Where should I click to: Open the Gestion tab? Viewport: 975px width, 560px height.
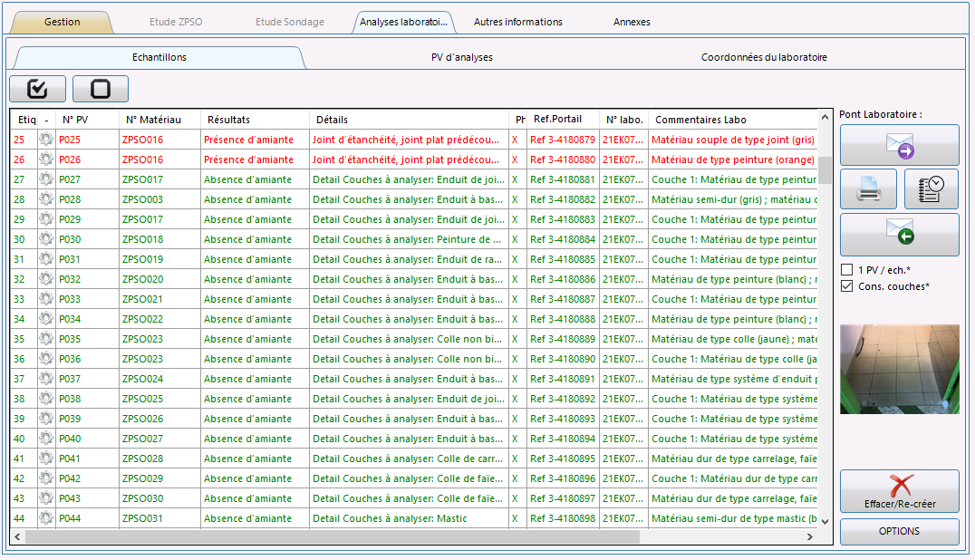tap(63, 22)
